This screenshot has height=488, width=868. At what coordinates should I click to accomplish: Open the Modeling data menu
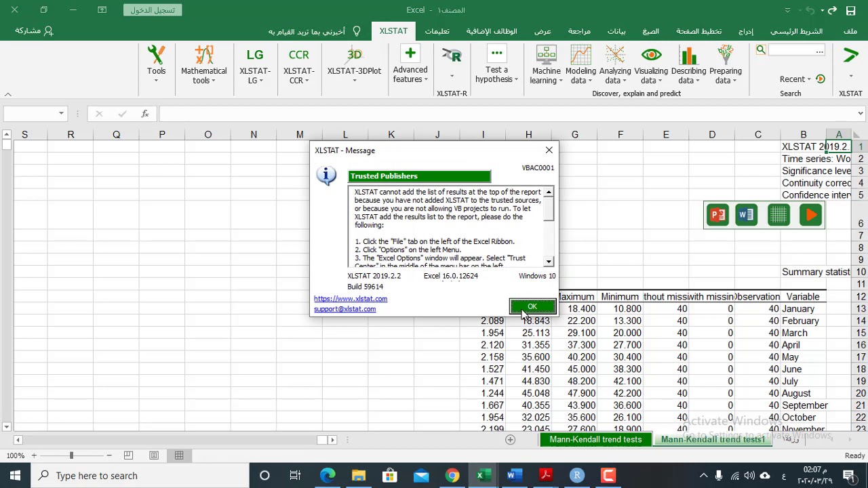click(580, 65)
